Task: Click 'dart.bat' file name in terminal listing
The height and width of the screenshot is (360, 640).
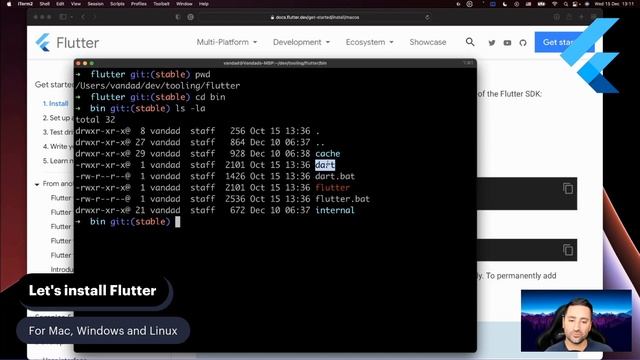Action: [335, 176]
